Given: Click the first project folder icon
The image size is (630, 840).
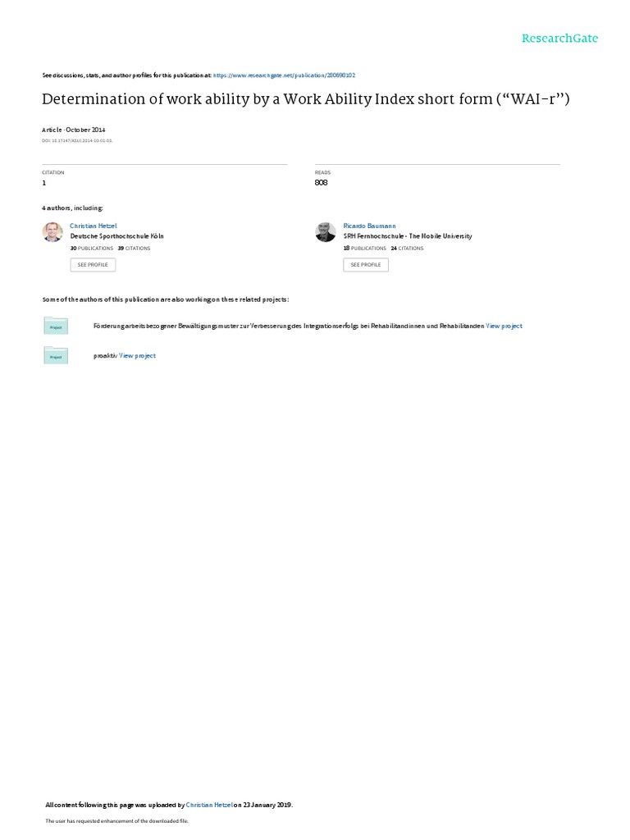Looking at the screenshot, I should (56, 326).
